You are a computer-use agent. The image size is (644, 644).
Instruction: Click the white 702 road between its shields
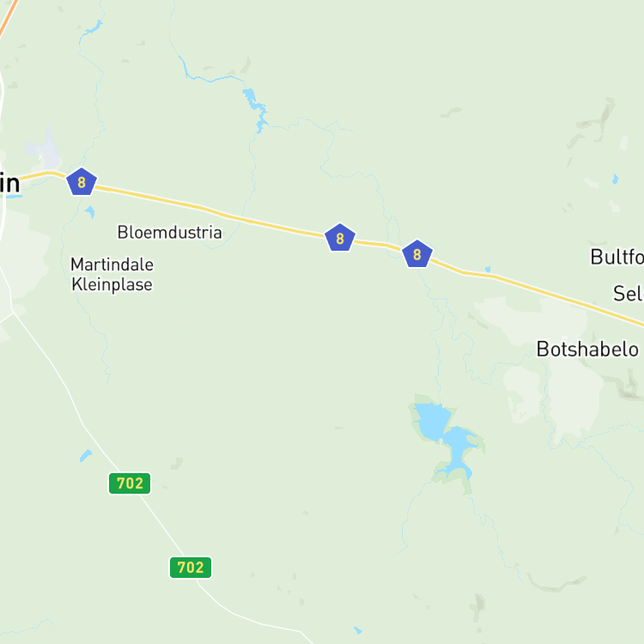coord(161,526)
